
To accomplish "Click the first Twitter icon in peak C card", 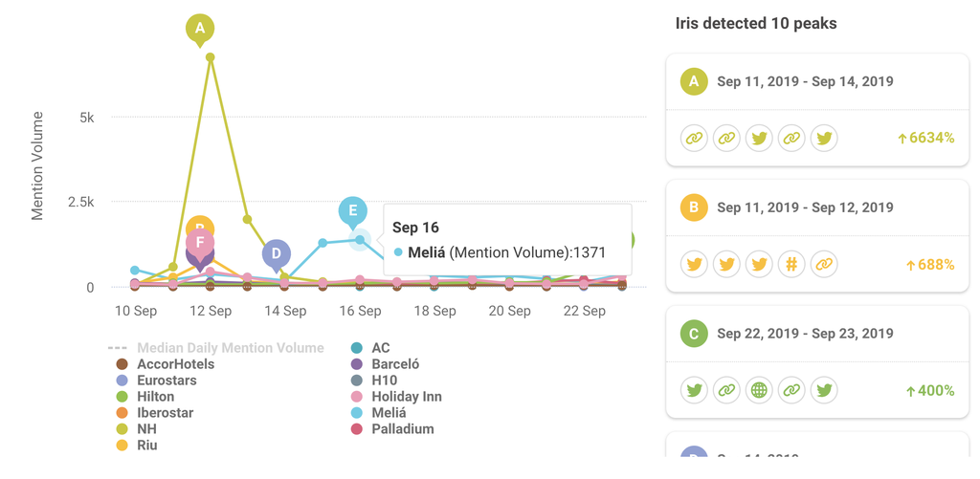I will [694, 390].
